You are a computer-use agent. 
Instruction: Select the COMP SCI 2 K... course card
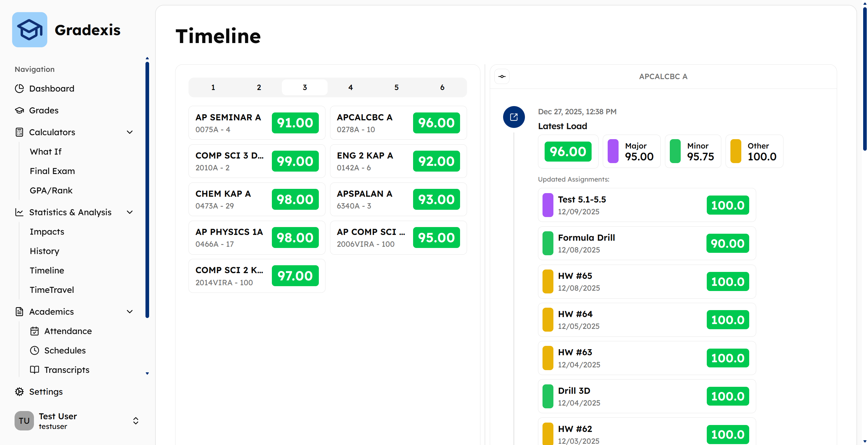257,276
